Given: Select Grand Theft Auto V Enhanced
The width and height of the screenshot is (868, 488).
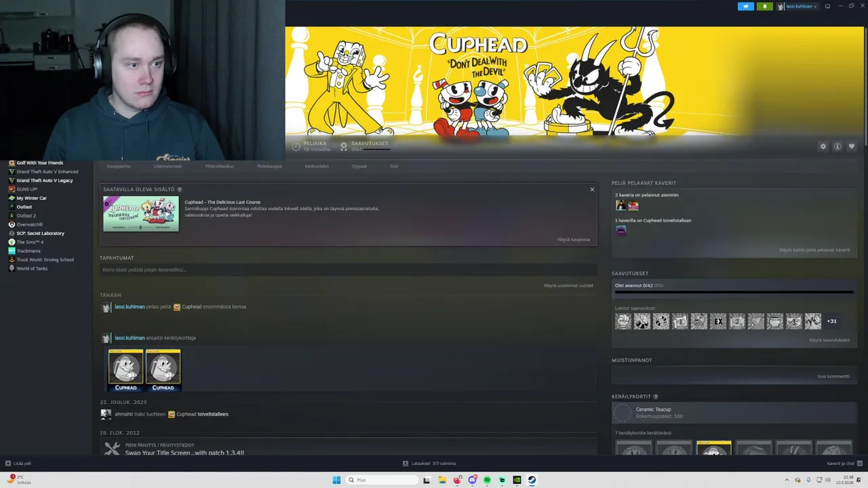Looking at the screenshot, I should coord(43,171).
